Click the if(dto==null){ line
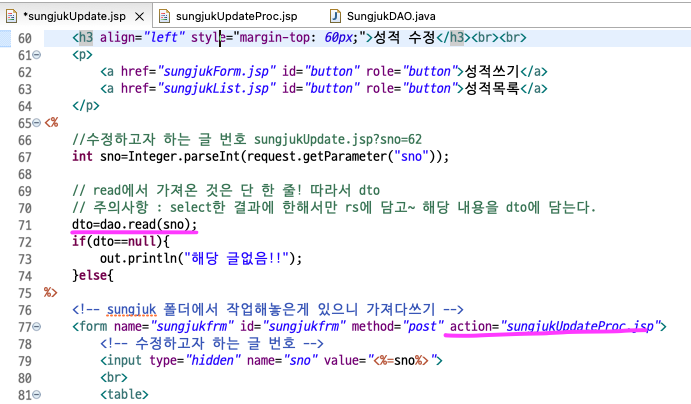The height and width of the screenshot is (404, 691). click(x=120, y=241)
